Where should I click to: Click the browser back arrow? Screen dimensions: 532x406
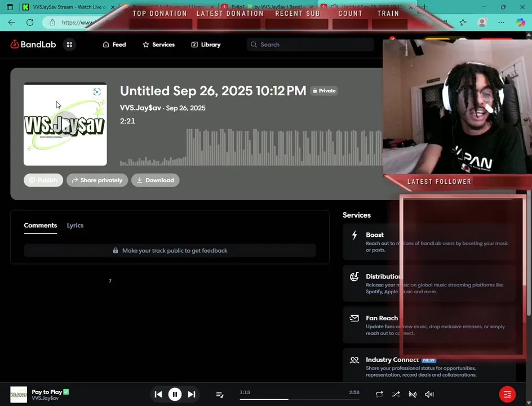pyautogui.click(x=11, y=23)
